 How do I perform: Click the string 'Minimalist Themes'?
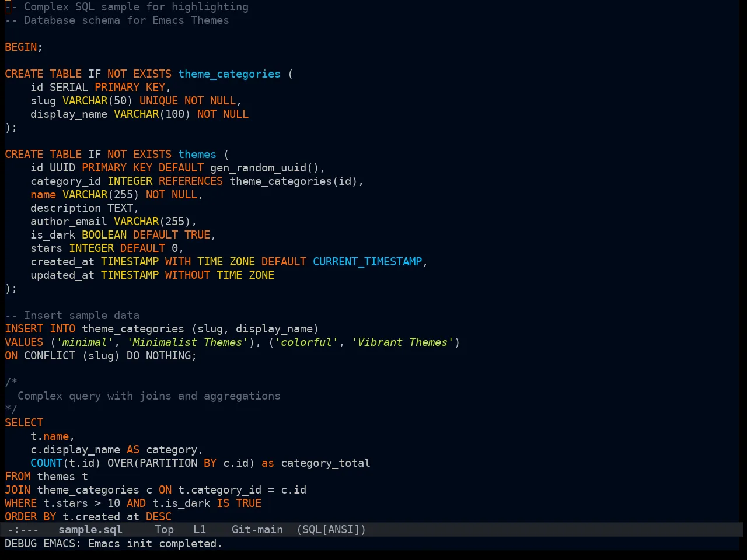pyautogui.click(x=187, y=342)
